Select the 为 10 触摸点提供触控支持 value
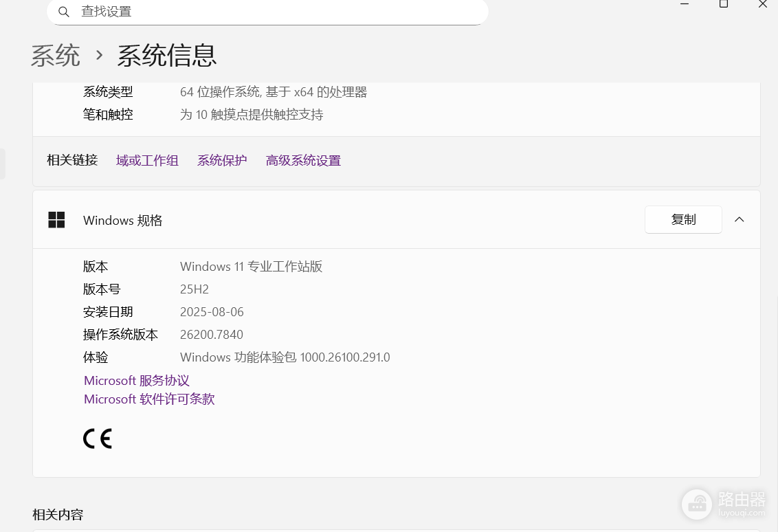Screen dimensions: 778x532 252,115
